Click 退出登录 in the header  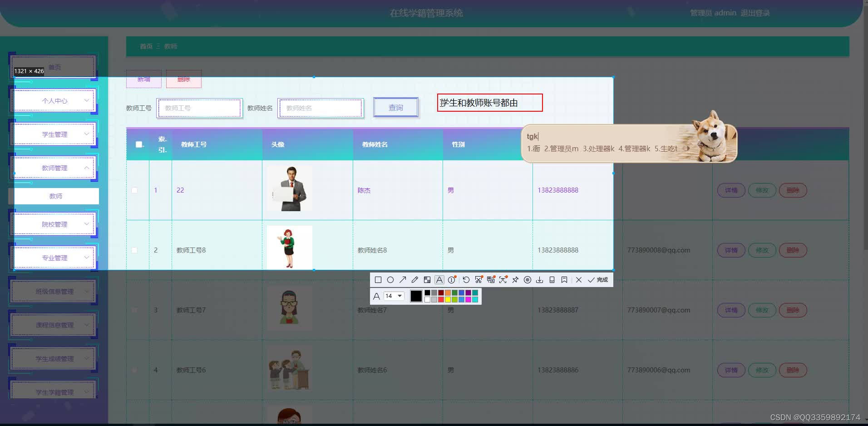(755, 13)
